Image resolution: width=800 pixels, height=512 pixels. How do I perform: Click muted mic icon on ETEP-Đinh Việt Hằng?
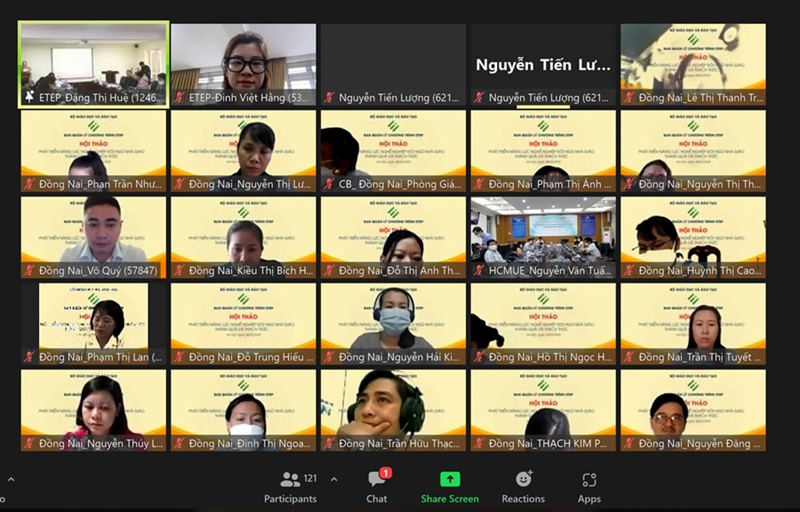(180, 98)
